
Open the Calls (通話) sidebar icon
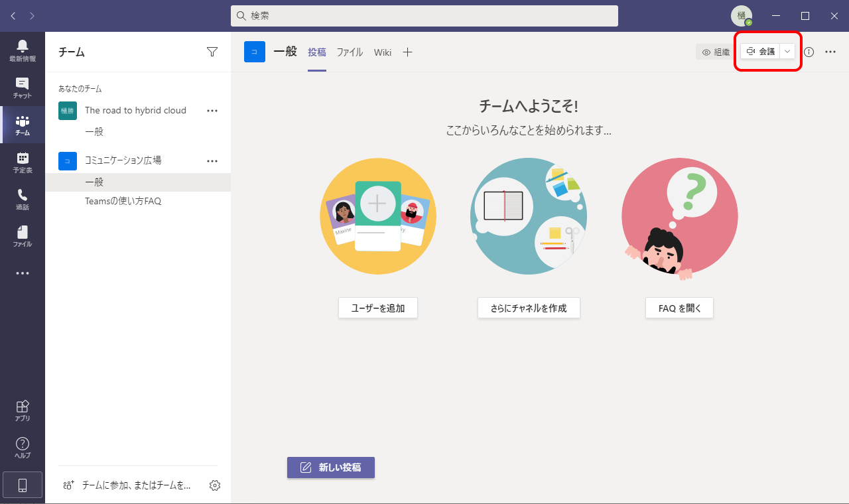pyautogui.click(x=23, y=199)
